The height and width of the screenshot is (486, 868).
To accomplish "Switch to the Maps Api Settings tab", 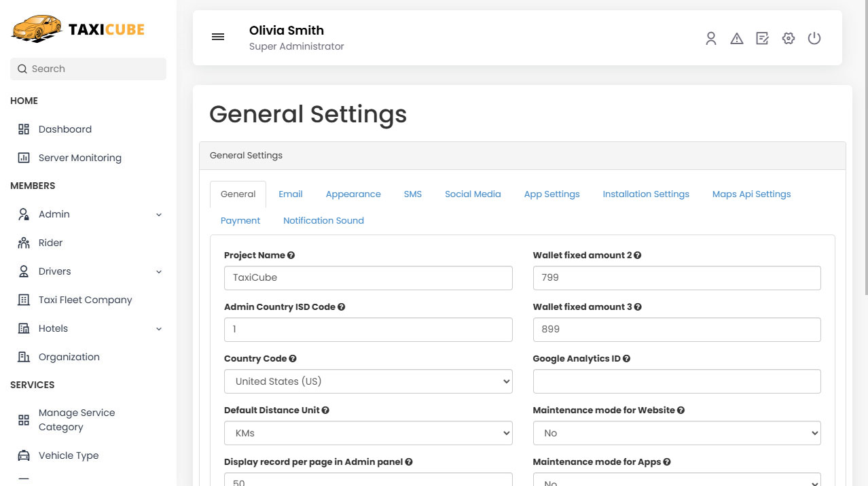I will click(x=751, y=194).
